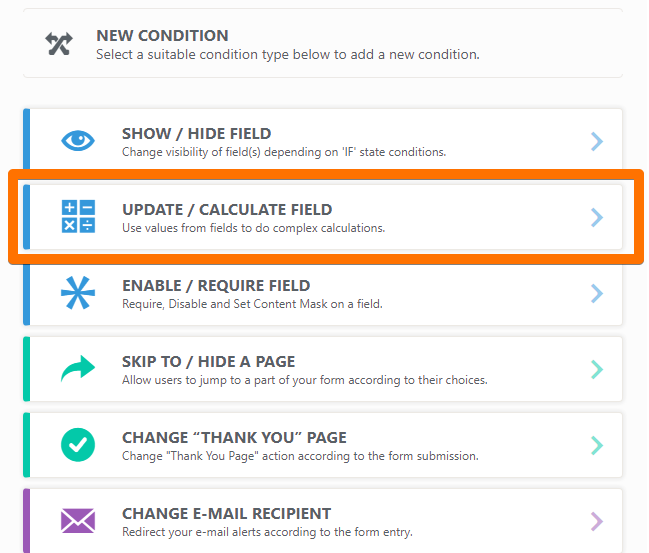The image size is (649, 553).
Task: Click the green arrow Skip To page icon
Action: coord(78,370)
